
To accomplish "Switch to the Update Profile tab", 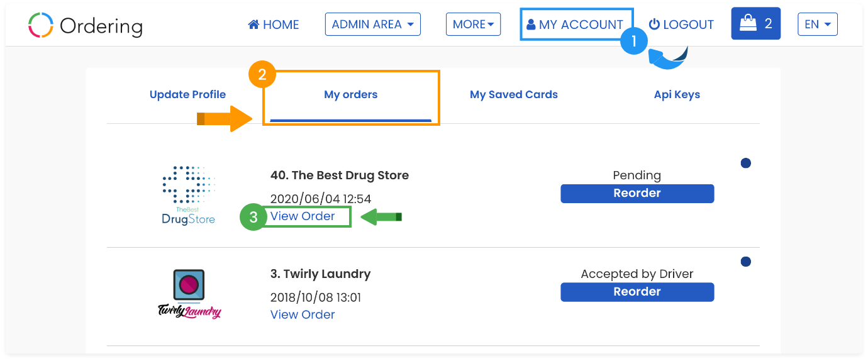I will click(x=187, y=94).
